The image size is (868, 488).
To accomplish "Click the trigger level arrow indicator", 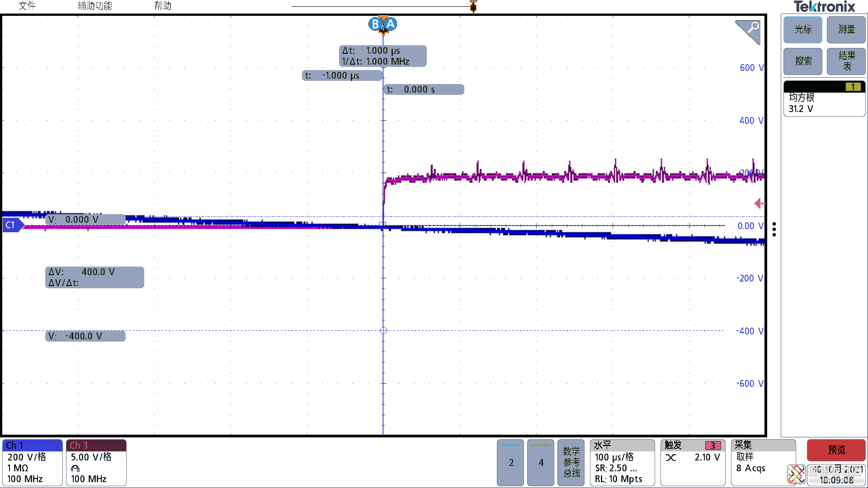I will (759, 204).
